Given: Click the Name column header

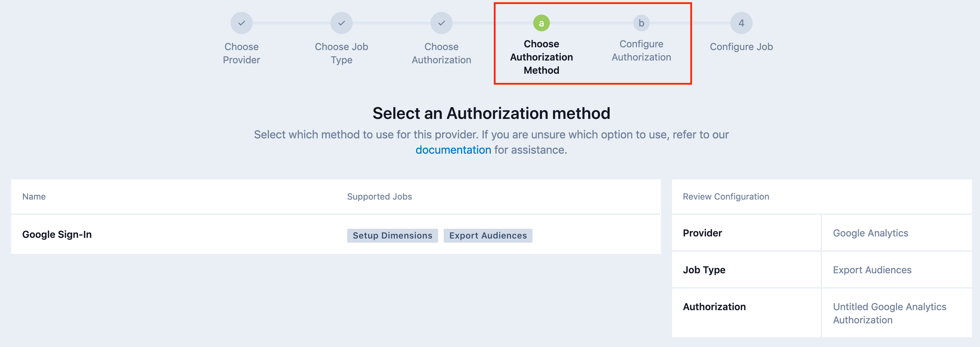Looking at the screenshot, I should click(34, 196).
